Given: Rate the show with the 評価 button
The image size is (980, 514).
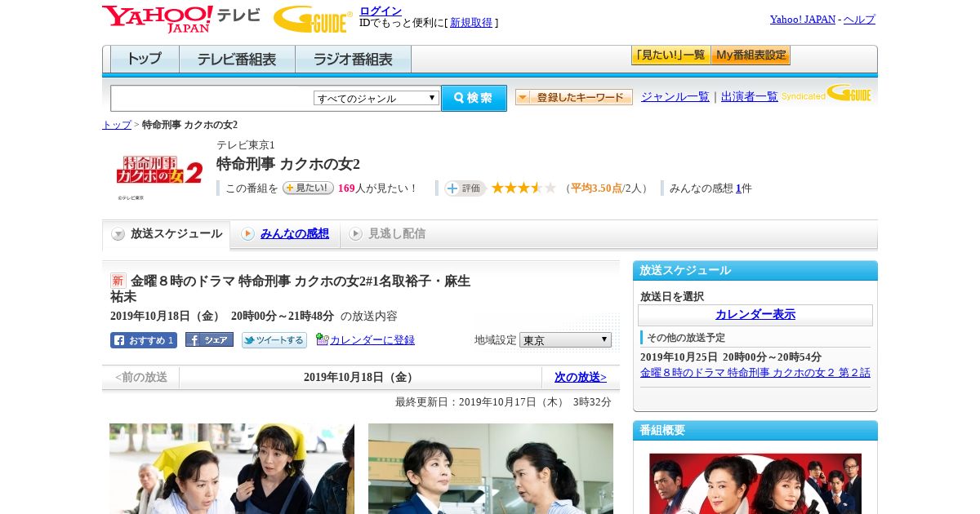Looking at the screenshot, I should tap(465, 188).
